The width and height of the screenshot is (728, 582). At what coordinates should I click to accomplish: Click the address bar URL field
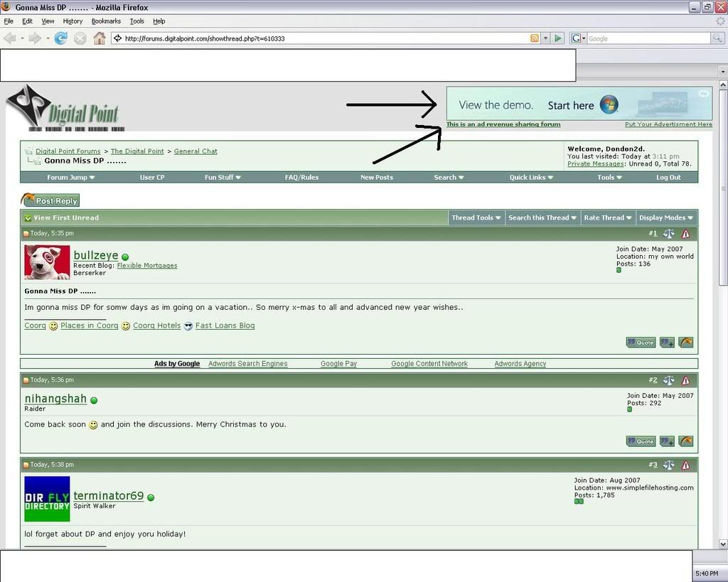pos(320,38)
